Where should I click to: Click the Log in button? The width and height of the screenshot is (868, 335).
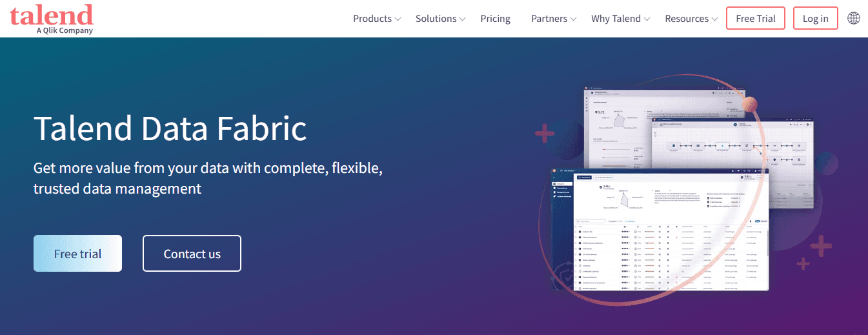point(816,18)
